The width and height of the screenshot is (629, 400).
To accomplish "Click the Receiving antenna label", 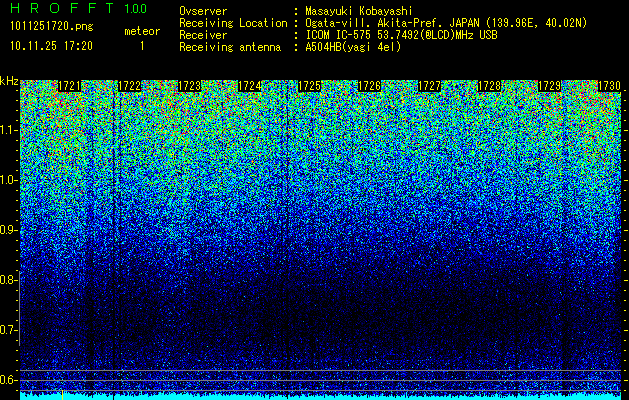I will [230, 47].
